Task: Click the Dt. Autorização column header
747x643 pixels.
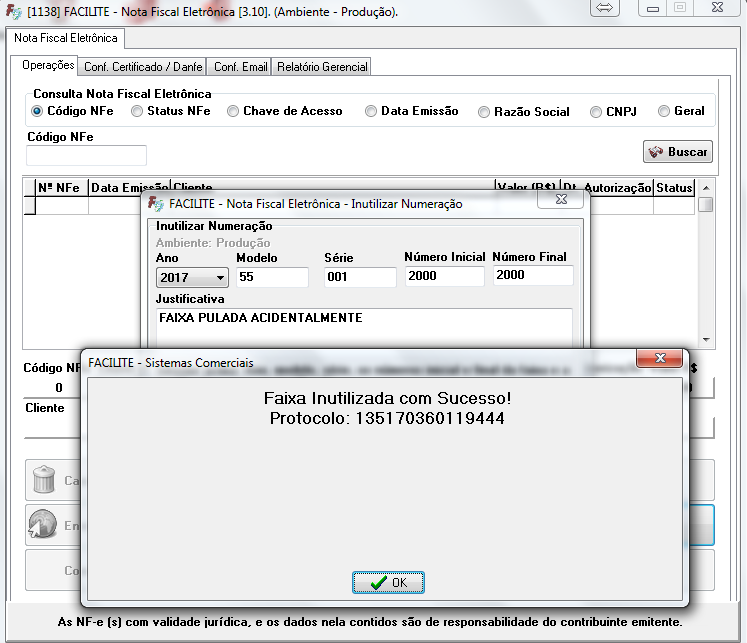Action: click(x=607, y=188)
